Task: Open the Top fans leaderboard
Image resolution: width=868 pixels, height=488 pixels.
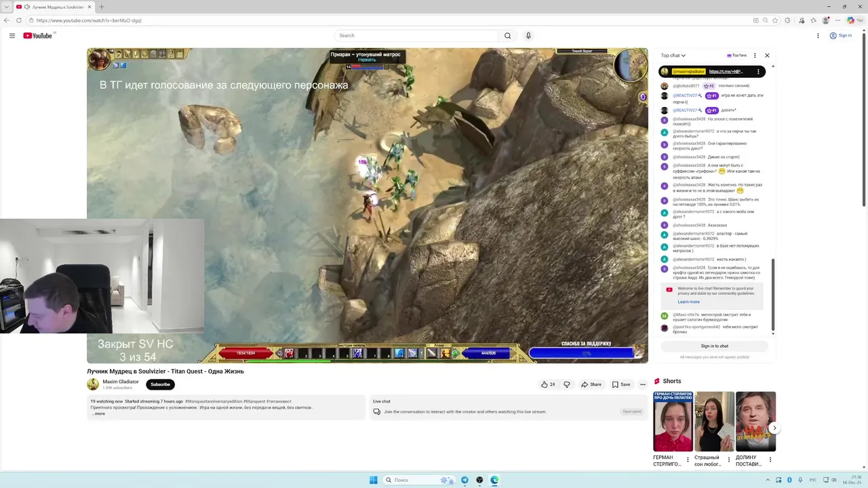Action: pos(736,56)
